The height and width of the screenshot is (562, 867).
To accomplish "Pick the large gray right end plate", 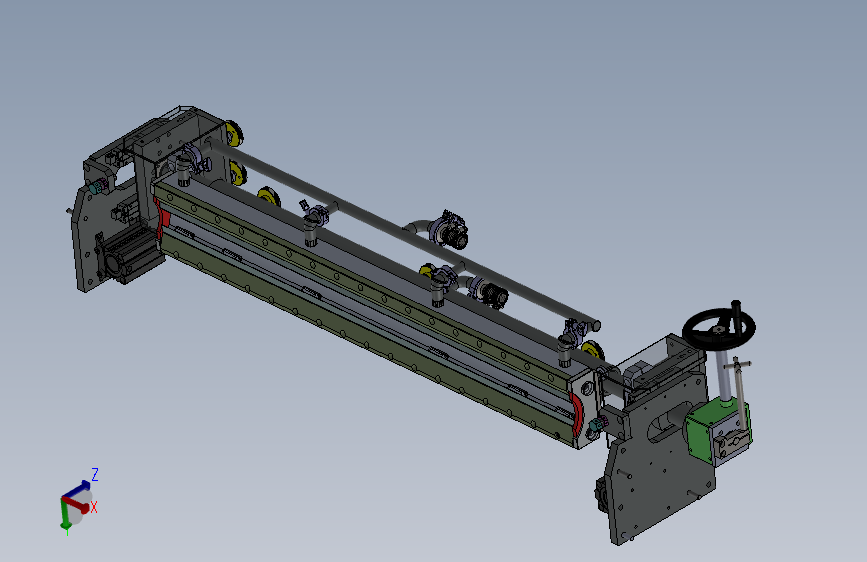I will point(658,461).
